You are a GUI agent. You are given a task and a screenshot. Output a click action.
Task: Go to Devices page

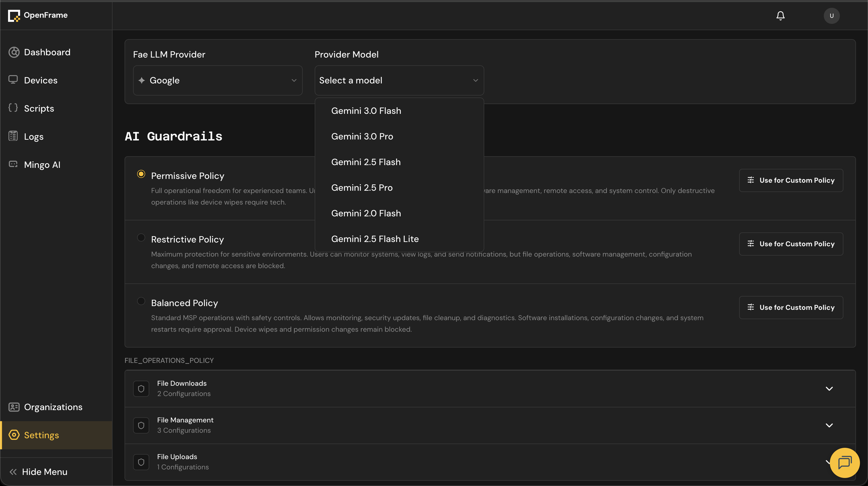point(56,80)
